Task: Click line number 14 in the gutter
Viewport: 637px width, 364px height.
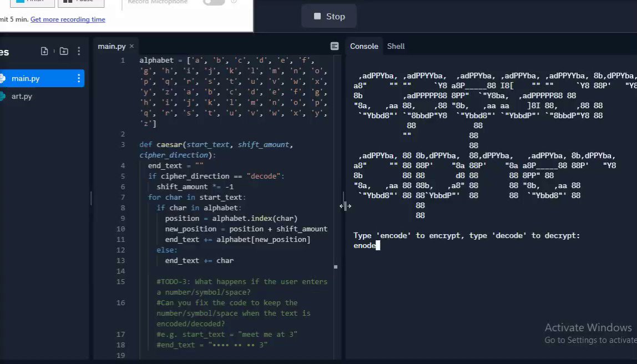Action: point(120,271)
